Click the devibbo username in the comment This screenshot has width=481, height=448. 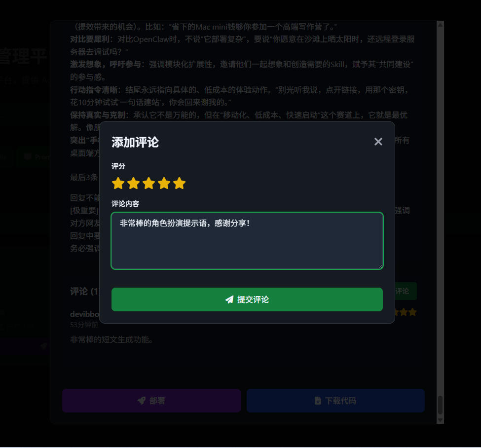[x=84, y=314]
